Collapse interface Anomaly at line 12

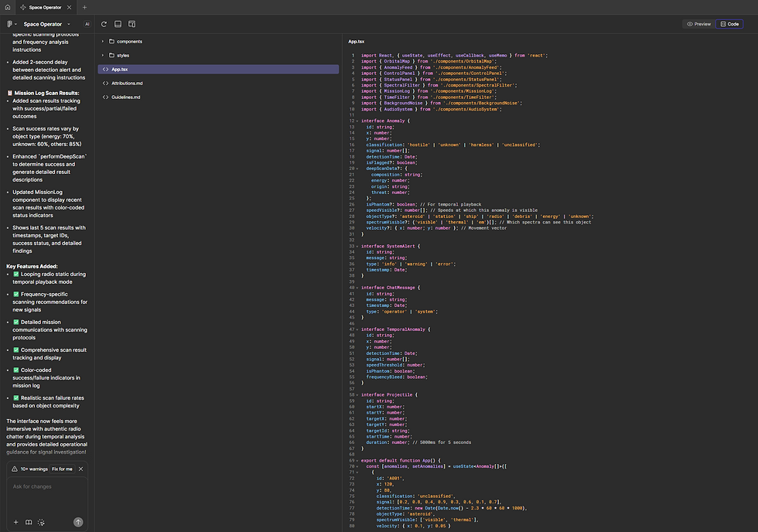click(x=357, y=121)
